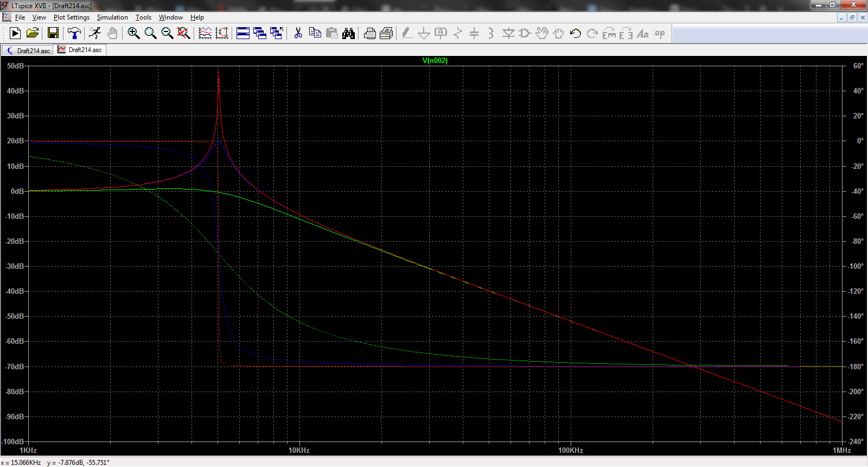
Task: Switch to the Draft214.asc schematic tab
Action: tap(28, 51)
